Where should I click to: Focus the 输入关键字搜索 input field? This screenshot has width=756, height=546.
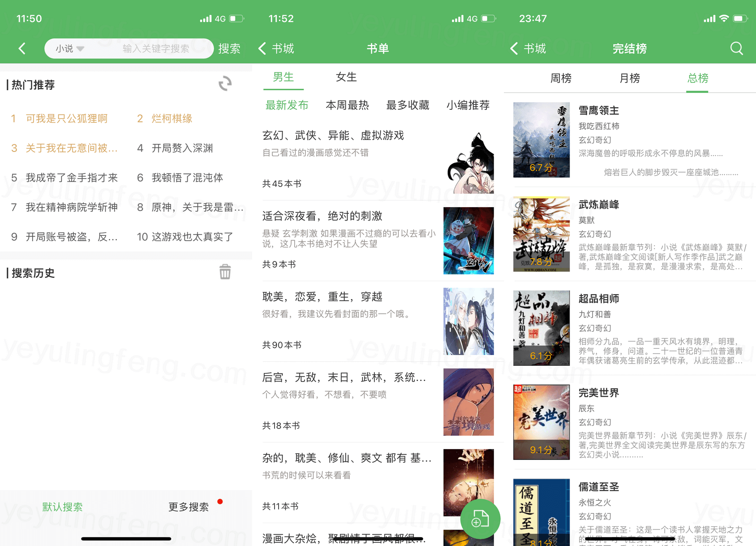[156, 48]
